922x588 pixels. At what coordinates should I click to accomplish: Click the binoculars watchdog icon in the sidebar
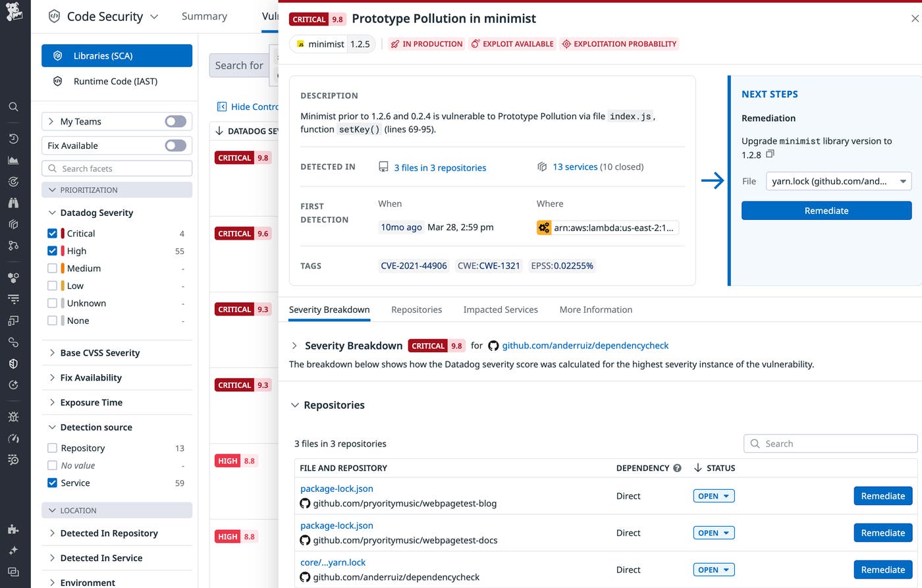14,203
